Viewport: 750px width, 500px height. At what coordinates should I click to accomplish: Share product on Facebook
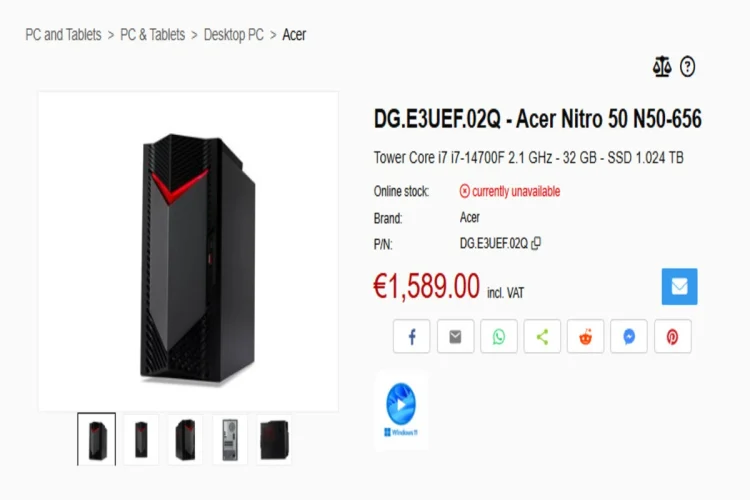(x=411, y=337)
